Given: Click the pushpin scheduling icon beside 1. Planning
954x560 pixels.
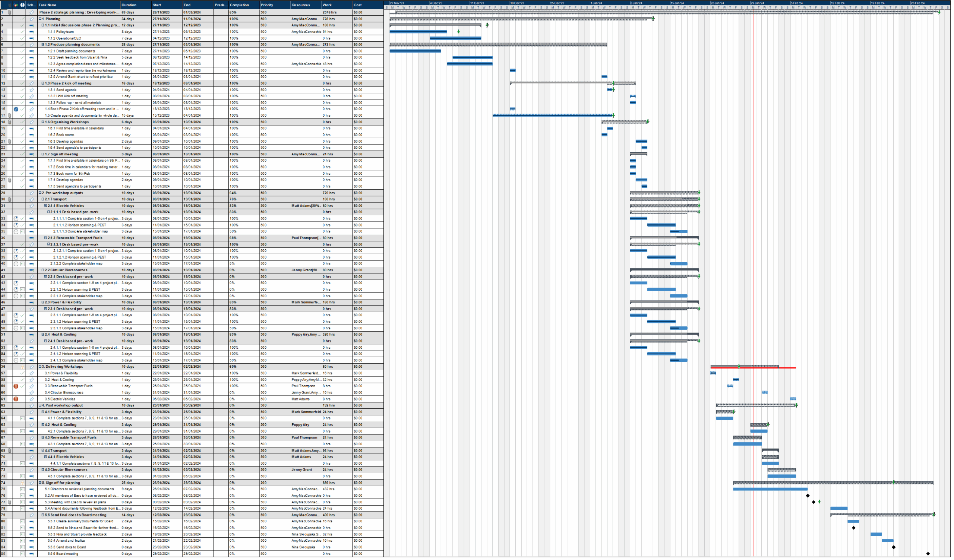Looking at the screenshot, I should click(x=32, y=19).
